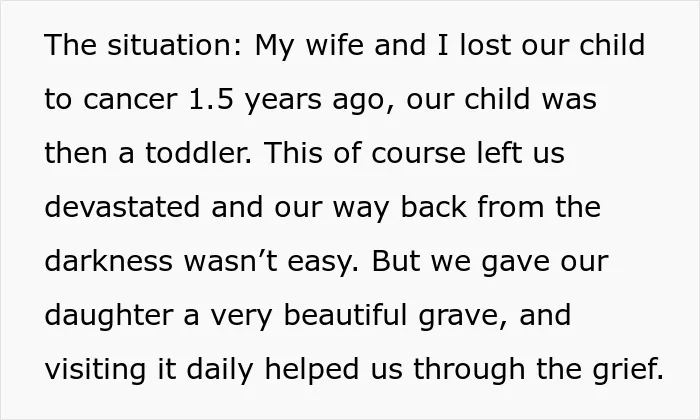Click the word "grief." ending the paragraph
This screenshot has height=420, width=700.
point(628,369)
